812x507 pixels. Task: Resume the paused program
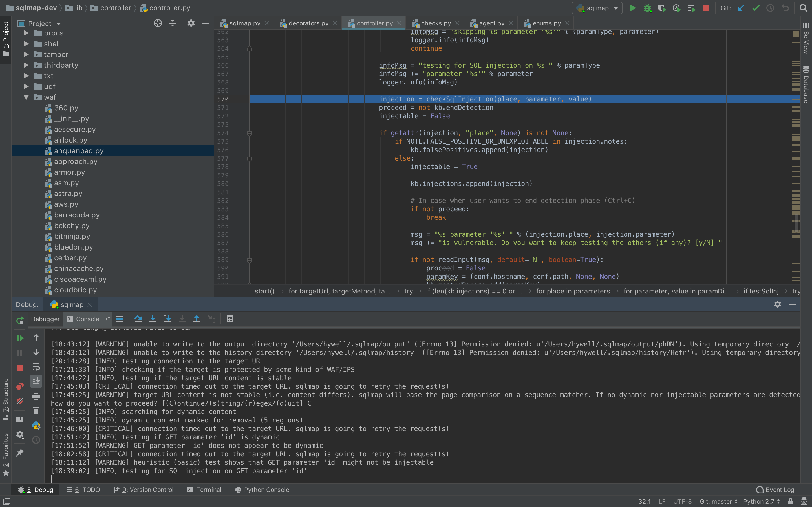coord(19,338)
